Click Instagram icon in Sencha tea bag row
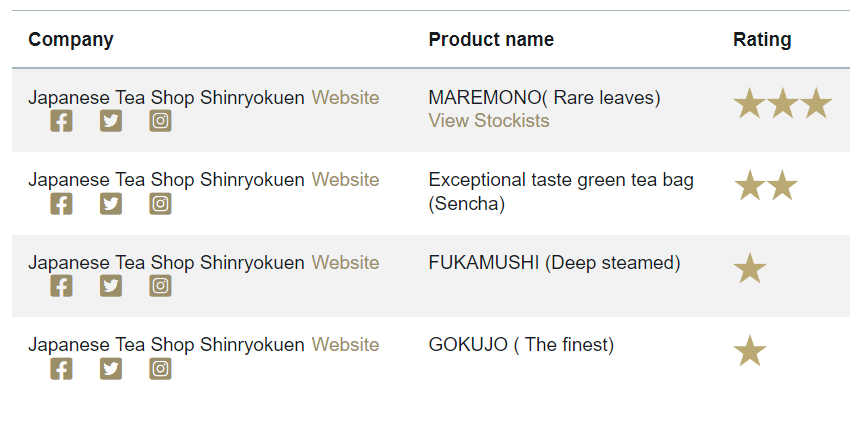Image resolution: width=863 pixels, height=422 pixels. pos(160,204)
